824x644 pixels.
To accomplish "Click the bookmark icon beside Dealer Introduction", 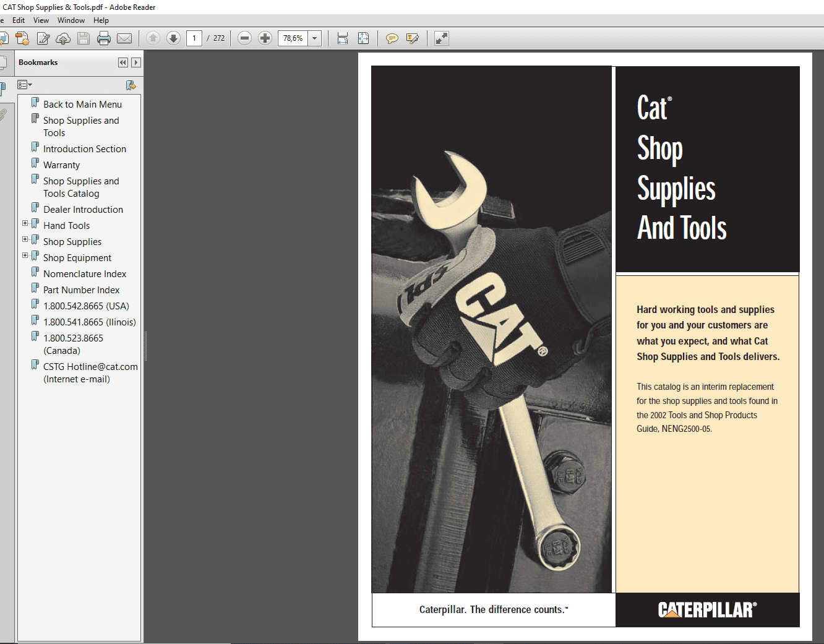I will [x=35, y=208].
